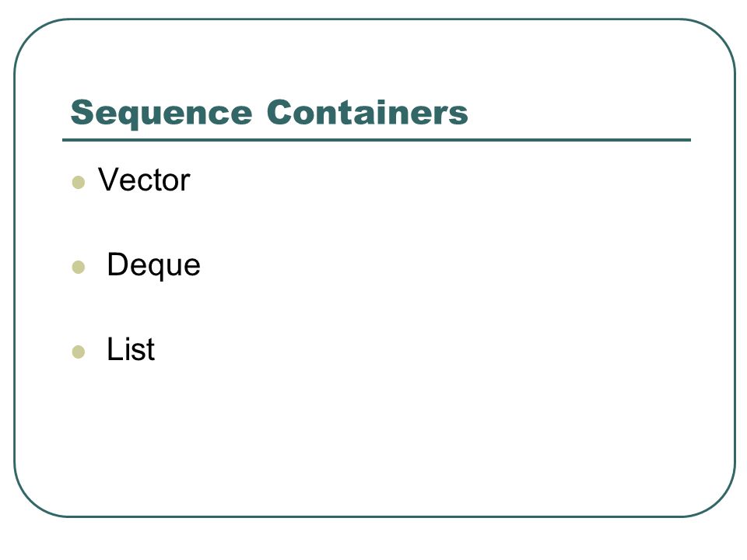Select the word "Sequence" in the title
The image size is (747, 560).
(161, 114)
